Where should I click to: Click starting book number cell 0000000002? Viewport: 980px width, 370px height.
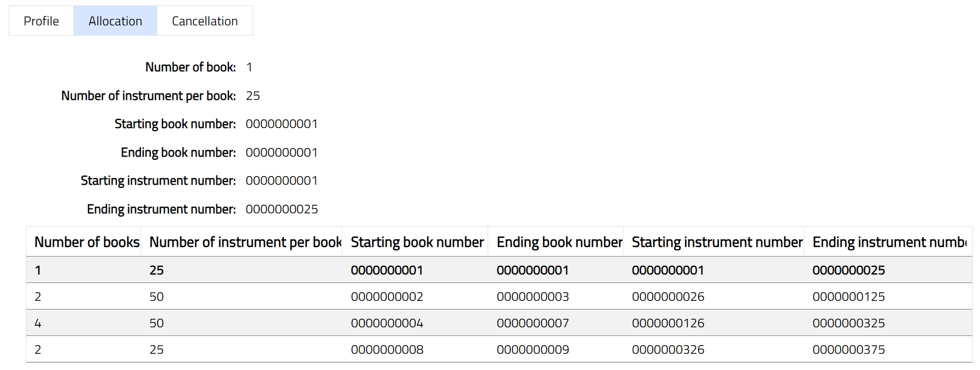click(387, 297)
